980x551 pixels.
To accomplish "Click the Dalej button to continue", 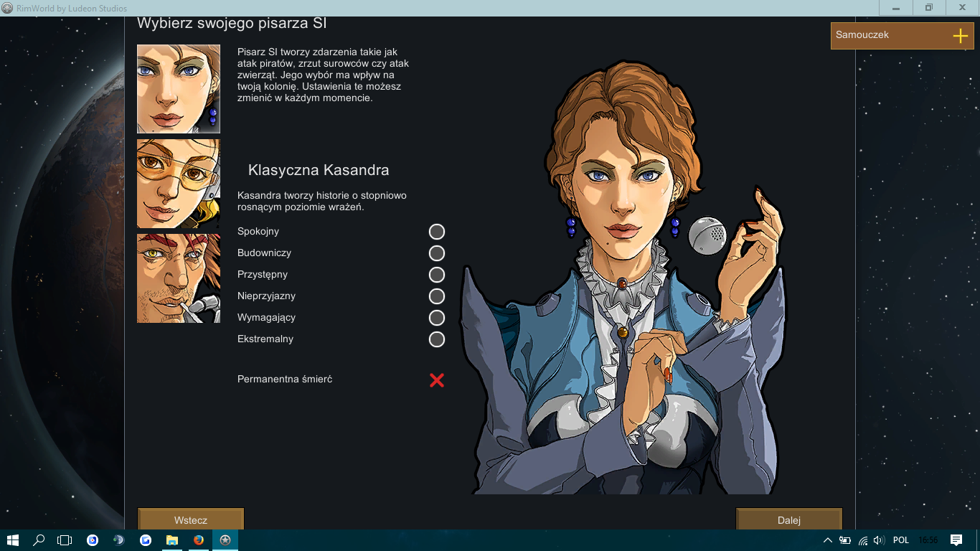I will click(789, 520).
